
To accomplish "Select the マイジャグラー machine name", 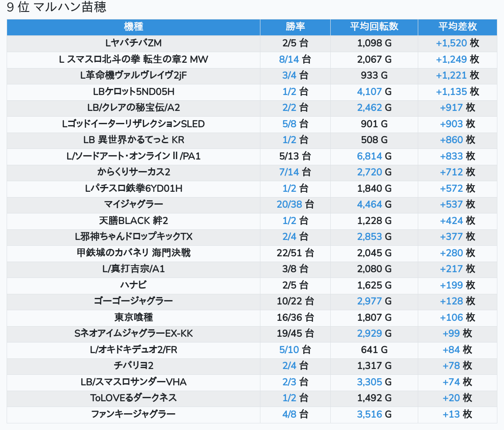I will (x=134, y=205).
